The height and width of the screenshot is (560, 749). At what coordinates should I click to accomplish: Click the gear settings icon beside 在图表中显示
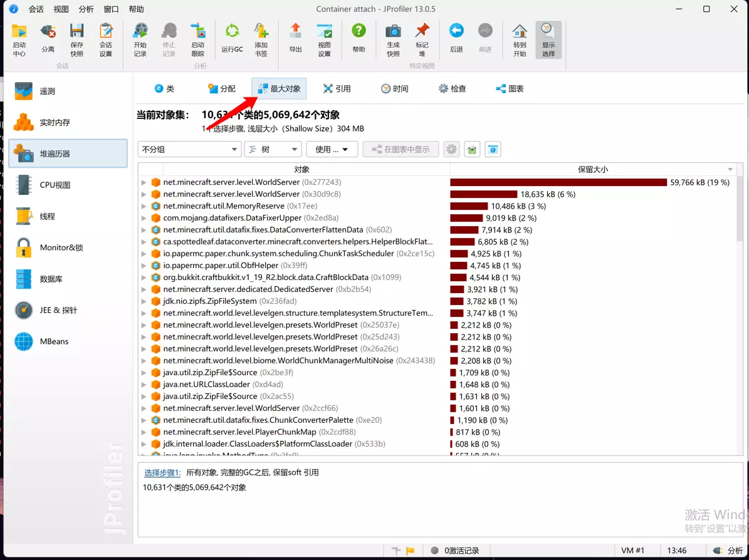point(451,149)
